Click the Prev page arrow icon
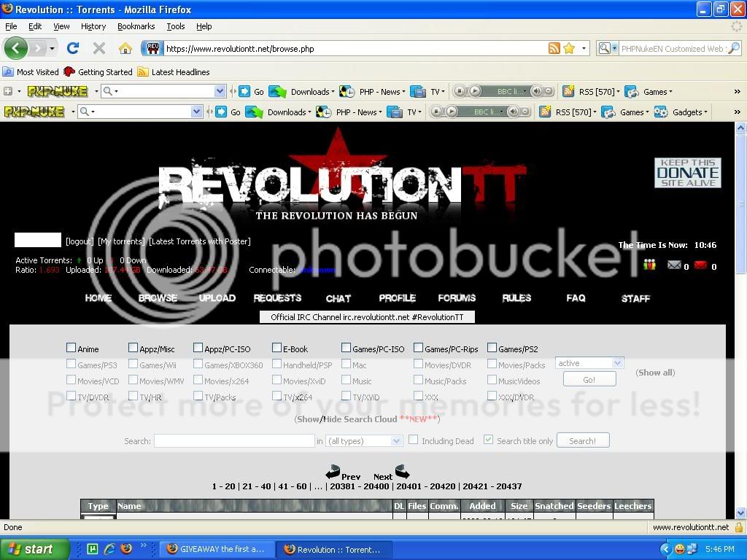 [x=333, y=472]
